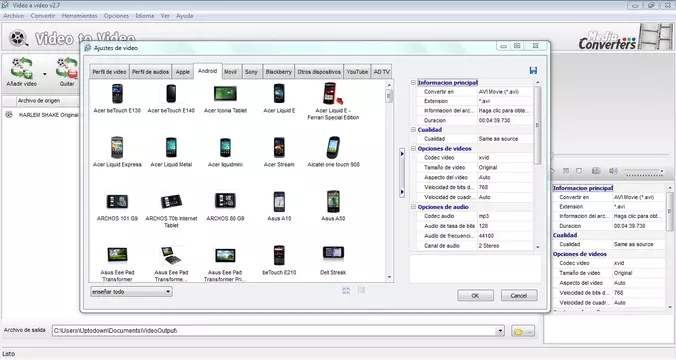This screenshot has width=676, height=360.
Task: Choose the Asus A10 device
Action: 279,207
